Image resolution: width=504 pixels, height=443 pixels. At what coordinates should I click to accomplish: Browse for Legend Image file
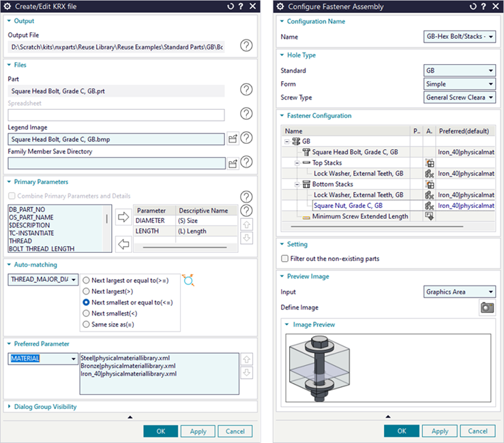point(233,139)
